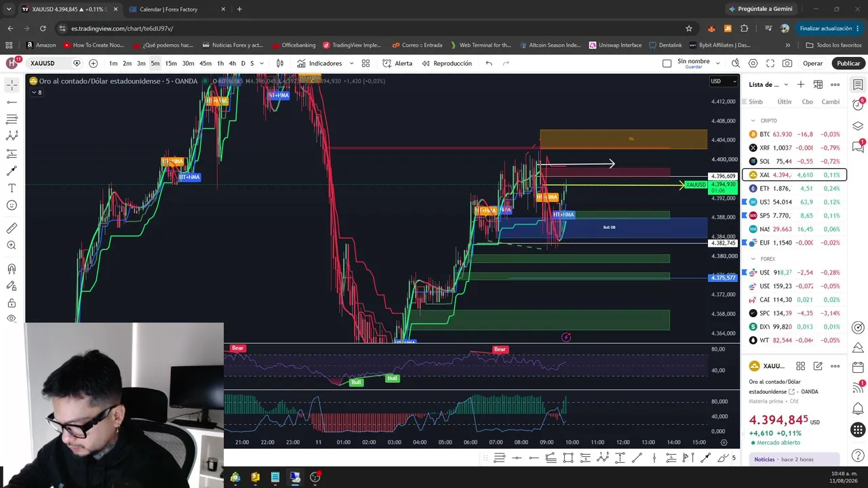Open the calendar icon in right sidebar
This screenshot has width=868, height=488.
pyautogui.click(x=858, y=367)
